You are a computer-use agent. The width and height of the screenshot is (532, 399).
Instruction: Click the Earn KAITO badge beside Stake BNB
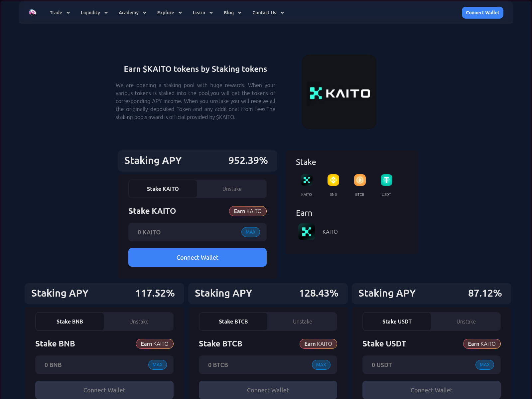(155, 344)
